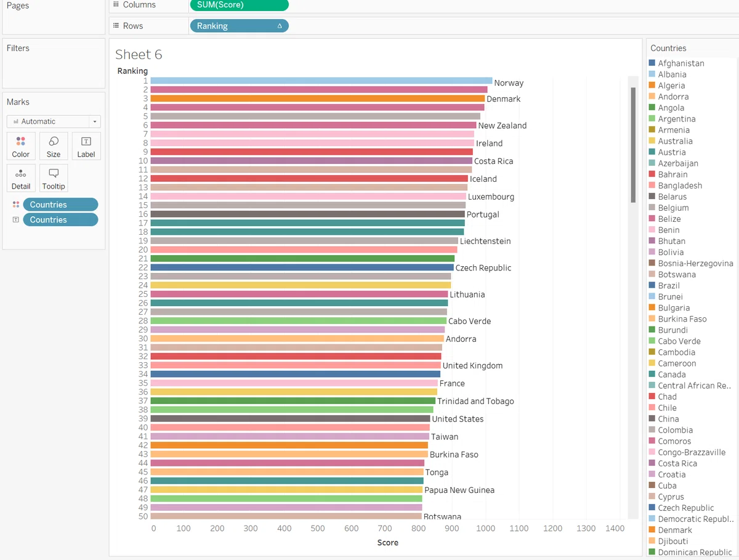
Task: Open the Color marks card
Action: click(x=20, y=147)
